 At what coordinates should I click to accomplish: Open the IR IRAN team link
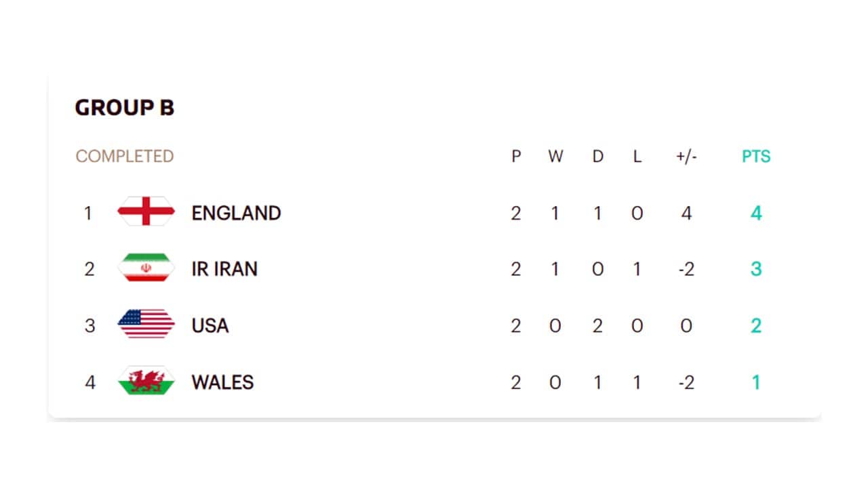click(x=224, y=269)
